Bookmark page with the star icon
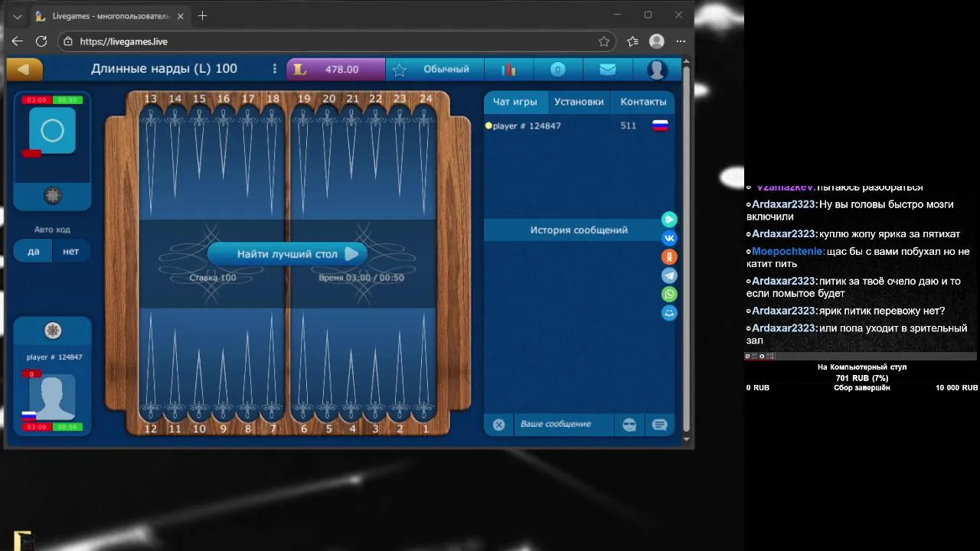This screenshot has height=551, width=980. [604, 41]
